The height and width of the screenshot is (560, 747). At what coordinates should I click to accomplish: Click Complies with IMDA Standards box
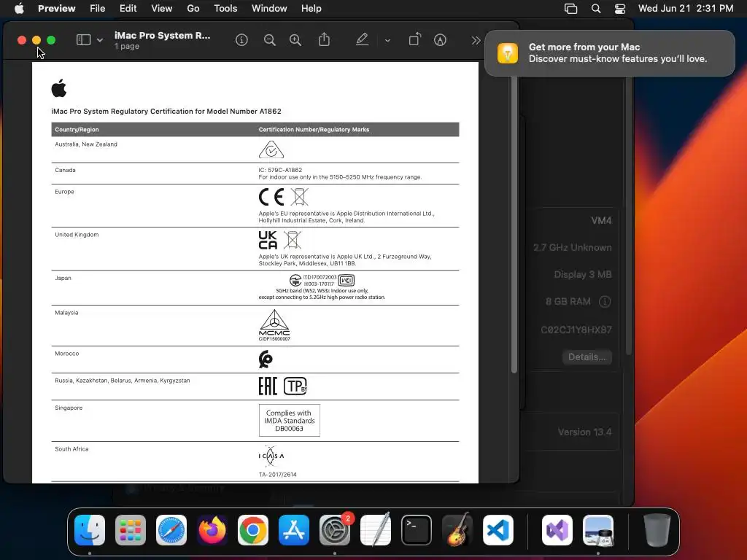coord(289,421)
